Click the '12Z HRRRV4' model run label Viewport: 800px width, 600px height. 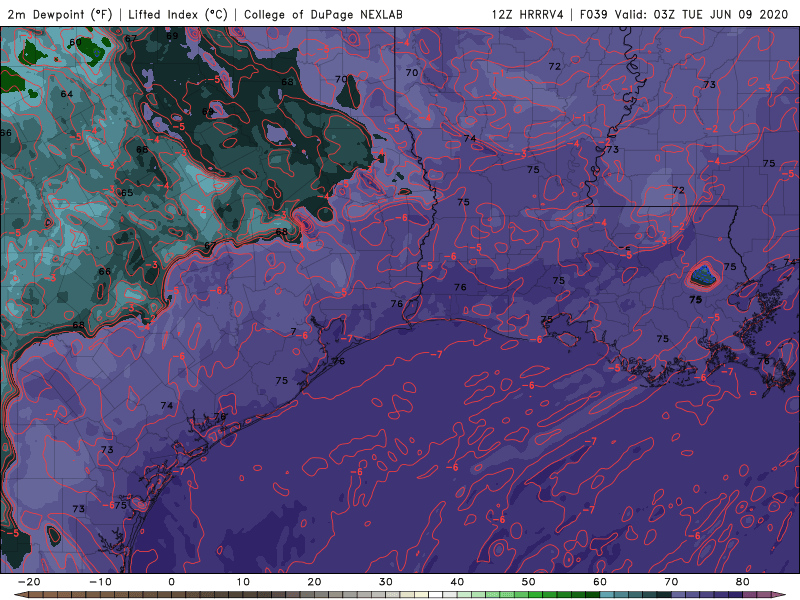pos(527,14)
